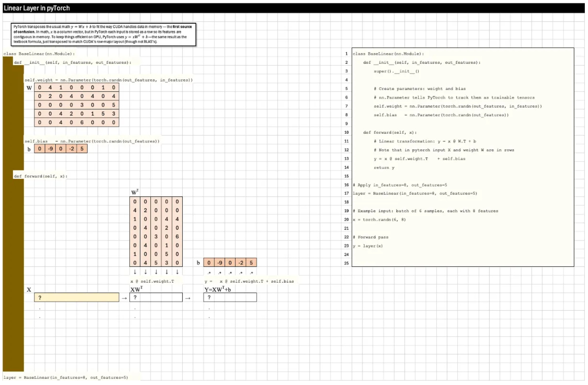Click the 'W' label beside the weight matrix

tap(29, 88)
